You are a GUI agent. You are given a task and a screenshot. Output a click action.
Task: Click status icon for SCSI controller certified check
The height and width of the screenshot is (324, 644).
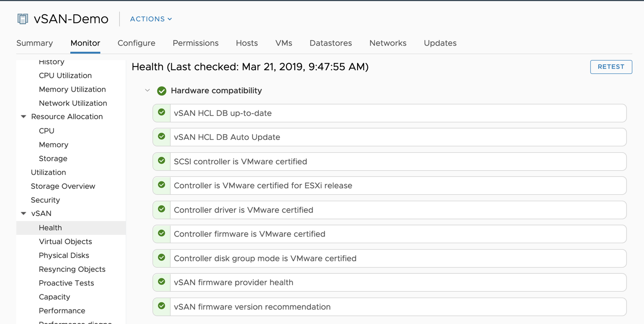162,161
